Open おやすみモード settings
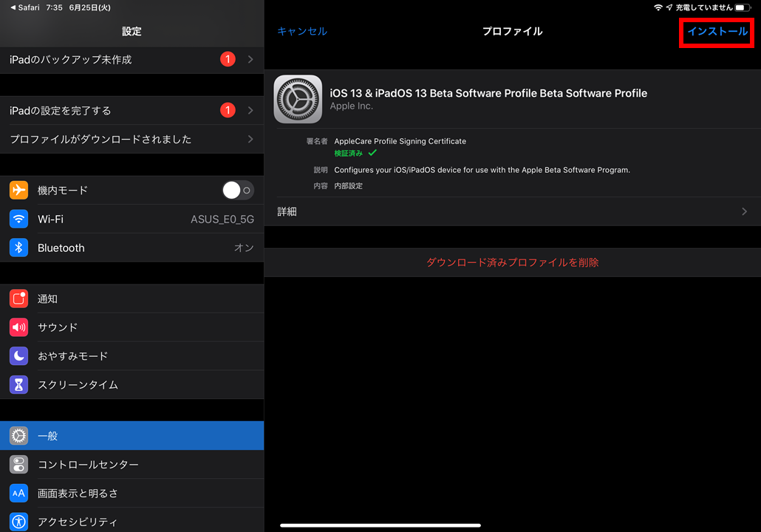Image resolution: width=761 pixels, height=532 pixels. pos(132,356)
